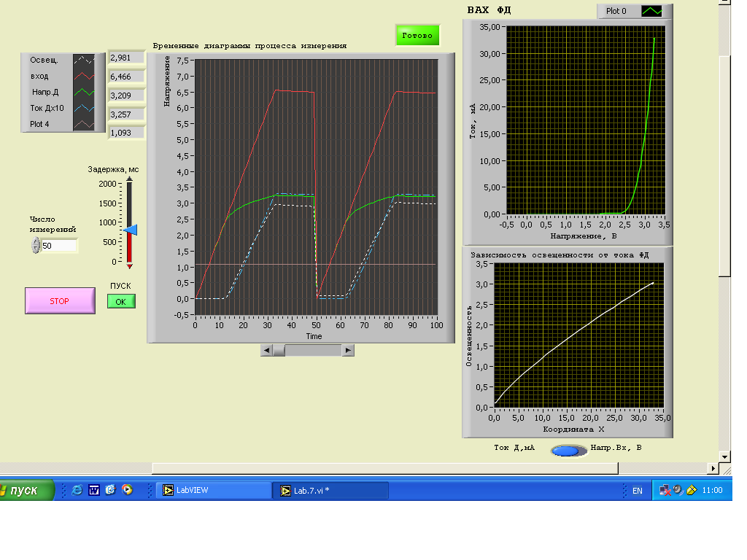Viewport: 747px width, 560px height.
Task: Click the Напряжение, В axis label
Action: point(584,236)
